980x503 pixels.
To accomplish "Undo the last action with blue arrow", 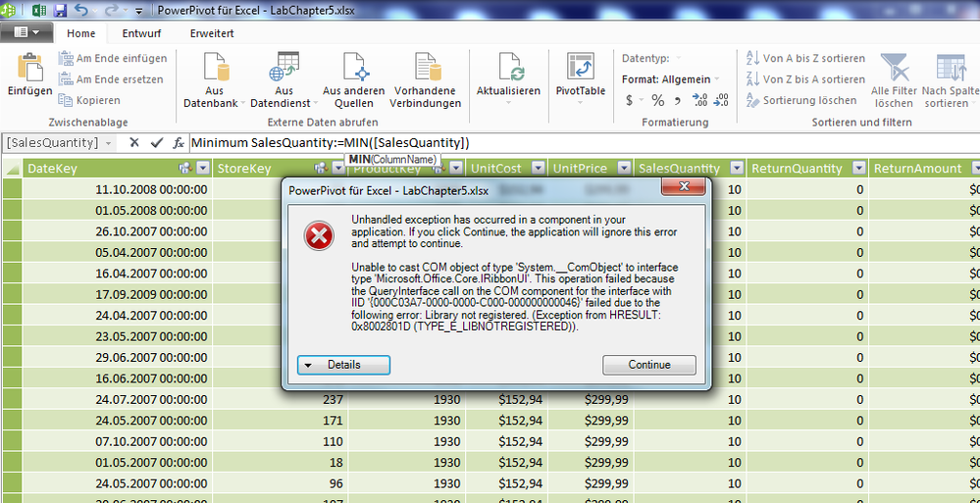I will (x=81, y=10).
